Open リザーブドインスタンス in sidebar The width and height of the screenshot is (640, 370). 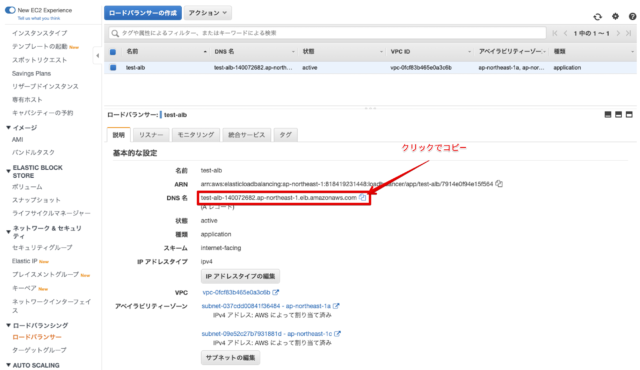45,86
